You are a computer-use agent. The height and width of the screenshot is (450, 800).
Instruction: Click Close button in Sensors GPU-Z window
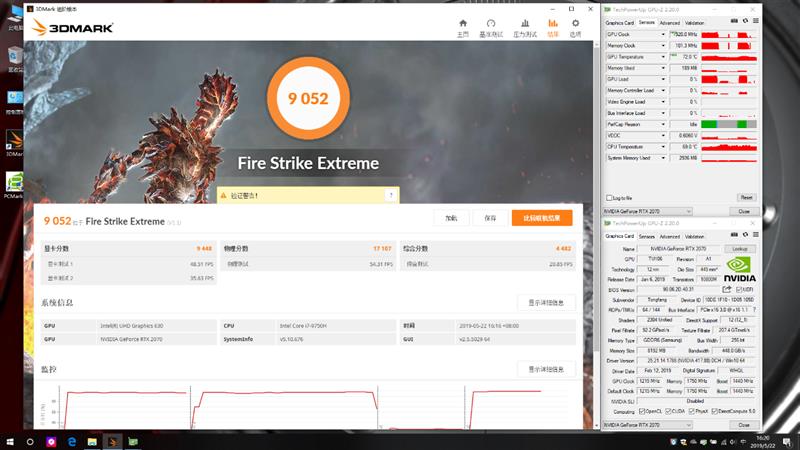point(744,211)
